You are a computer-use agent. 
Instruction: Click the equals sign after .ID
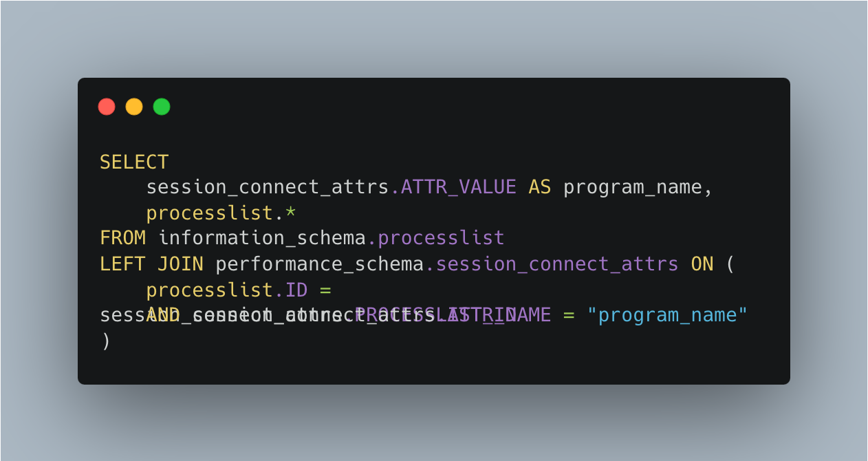pyautogui.click(x=325, y=290)
